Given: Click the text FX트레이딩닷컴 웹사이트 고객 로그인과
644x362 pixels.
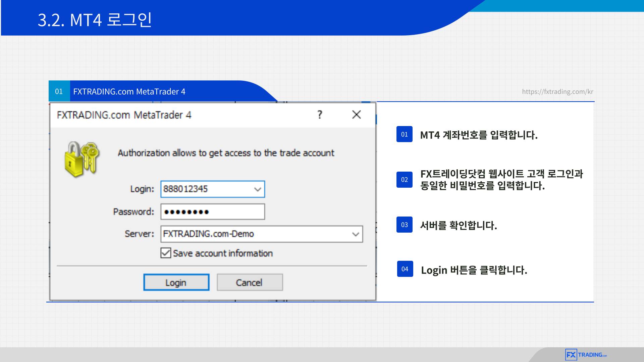Looking at the screenshot, I should [x=502, y=174].
